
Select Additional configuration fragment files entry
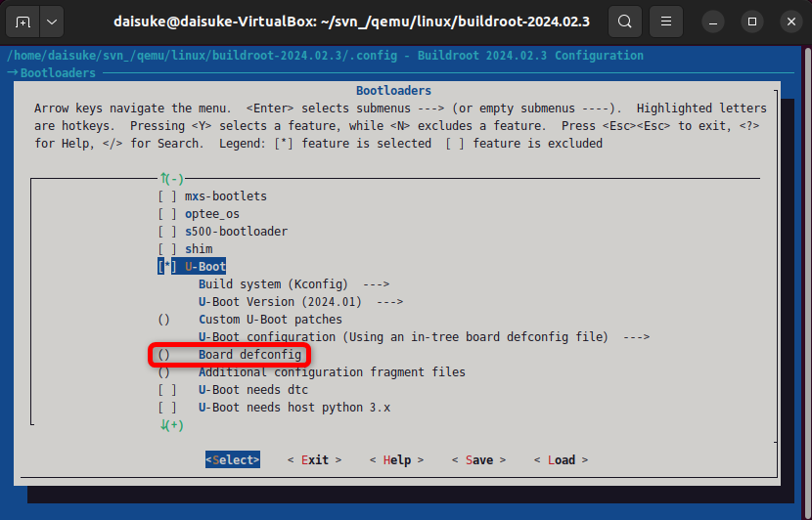click(312, 372)
